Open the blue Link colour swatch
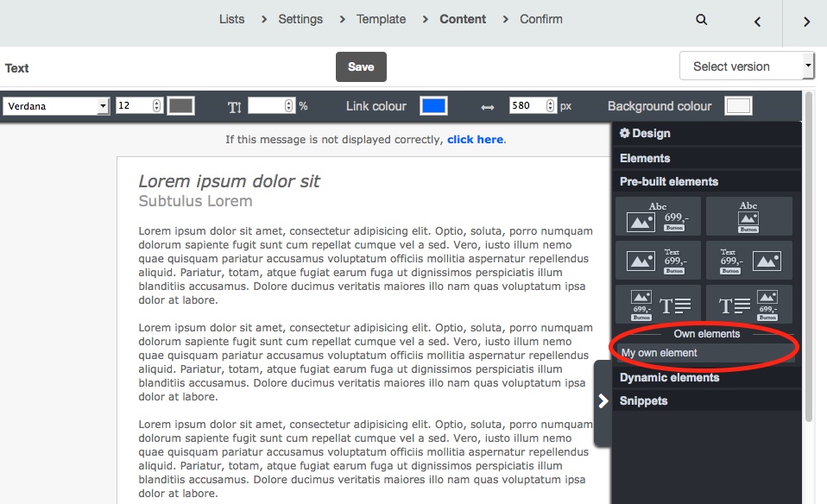The image size is (827, 504). tap(433, 106)
